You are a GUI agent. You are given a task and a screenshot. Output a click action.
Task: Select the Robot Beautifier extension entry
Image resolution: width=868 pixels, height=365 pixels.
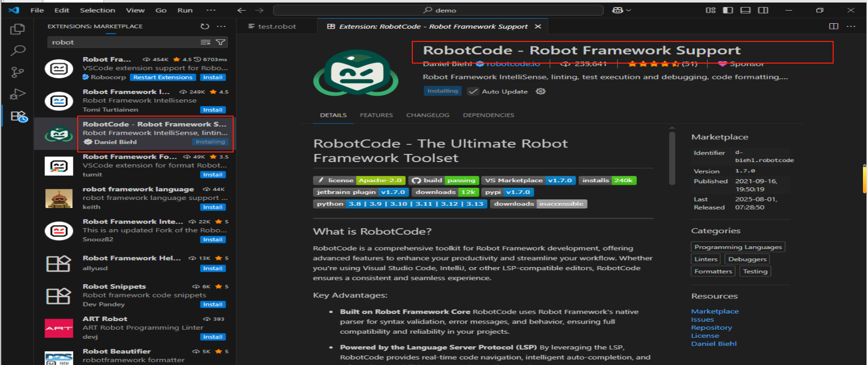[135, 355]
